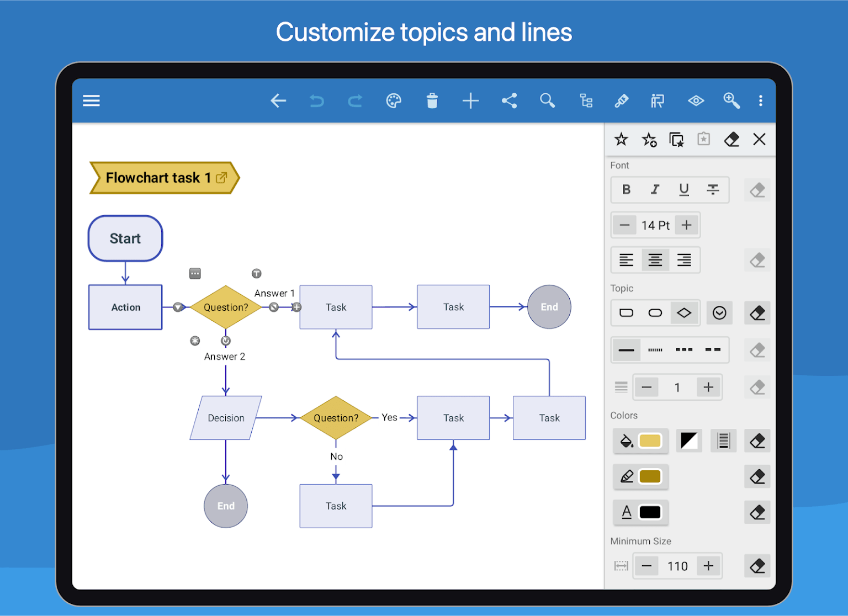Reset text alignment with eraser
Screen dimensions: 848x616
(757, 260)
